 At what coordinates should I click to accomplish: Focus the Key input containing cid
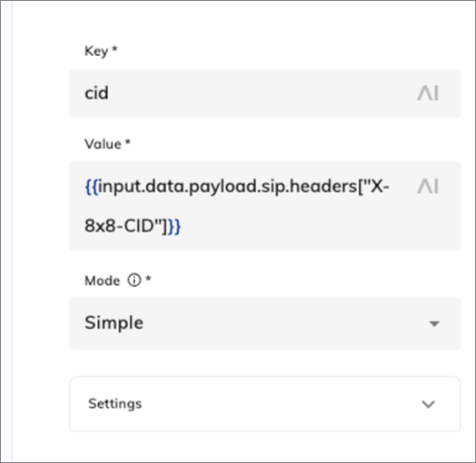click(x=265, y=94)
